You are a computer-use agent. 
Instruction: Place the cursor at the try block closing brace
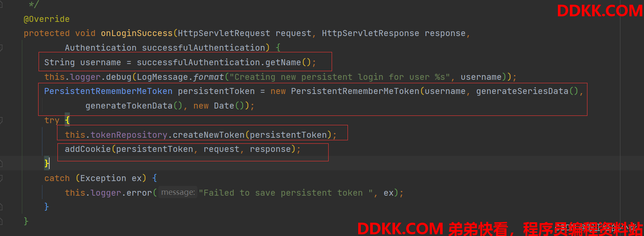[47, 163]
